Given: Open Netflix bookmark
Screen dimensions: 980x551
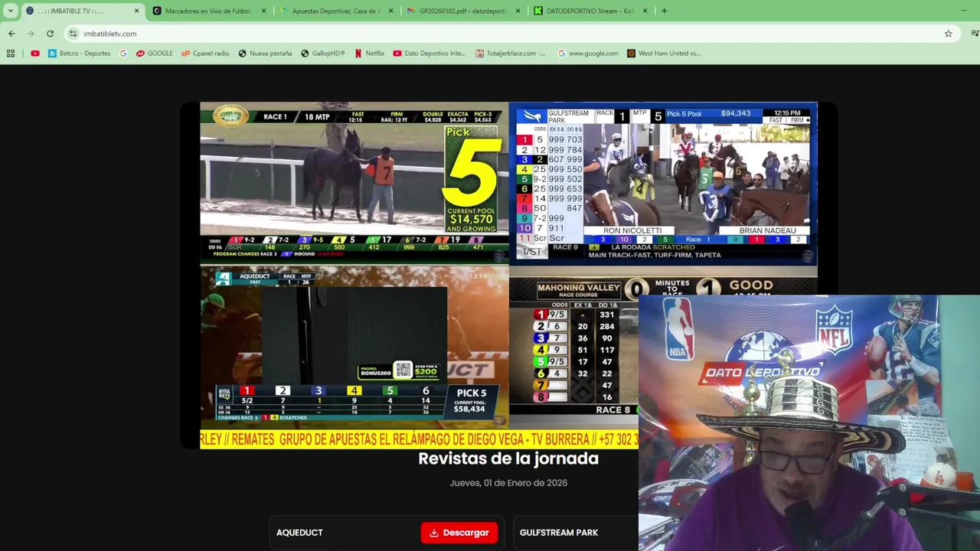Looking at the screenshot, I should pyautogui.click(x=370, y=54).
